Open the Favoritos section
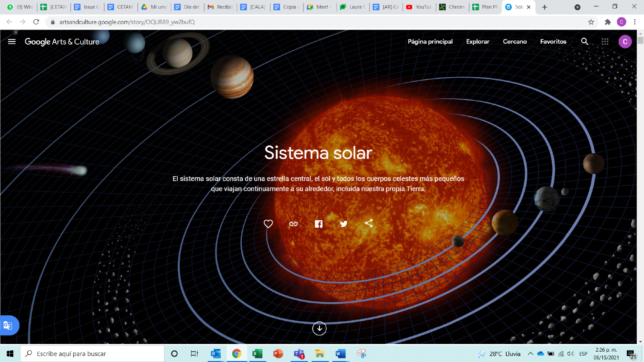This screenshot has width=644, height=362. point(553,42)
